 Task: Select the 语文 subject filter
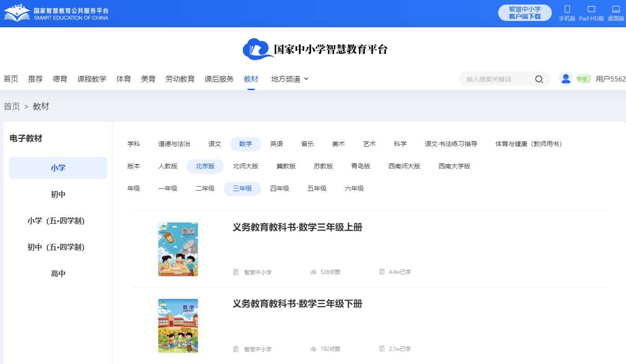click(x=215, y=144)
